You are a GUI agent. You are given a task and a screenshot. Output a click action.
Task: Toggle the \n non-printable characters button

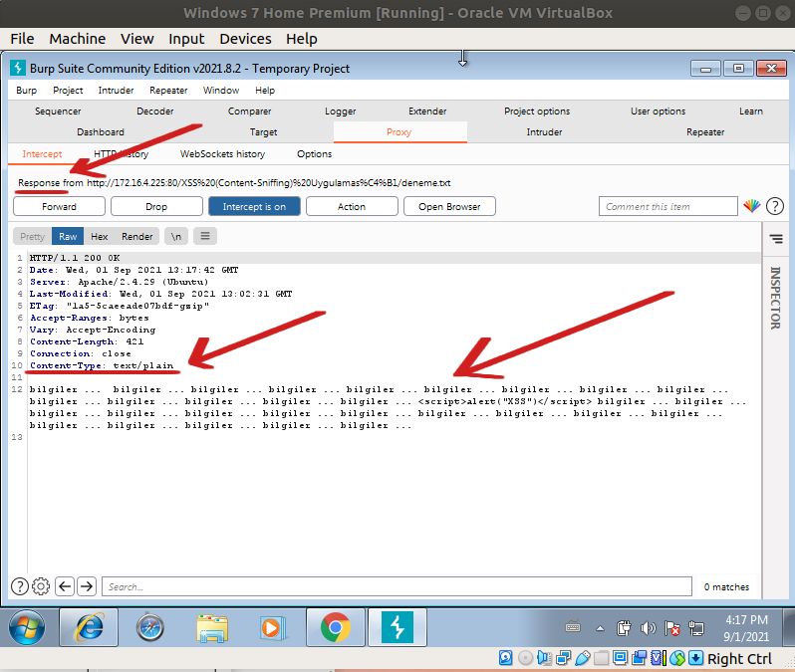pos(176,236)
